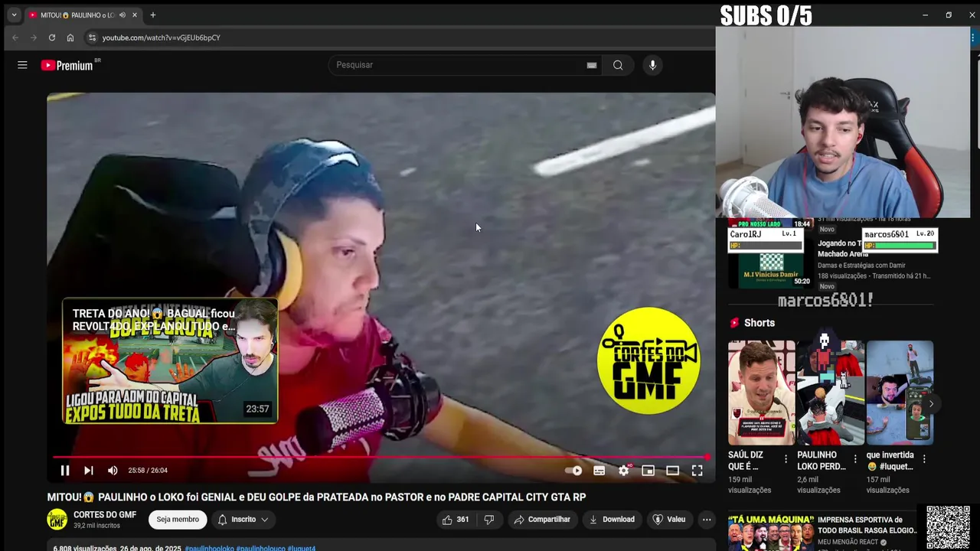Open options menu for SAÚL DIZ Short
The image size is (980, 551).
(x=786, y=459)
